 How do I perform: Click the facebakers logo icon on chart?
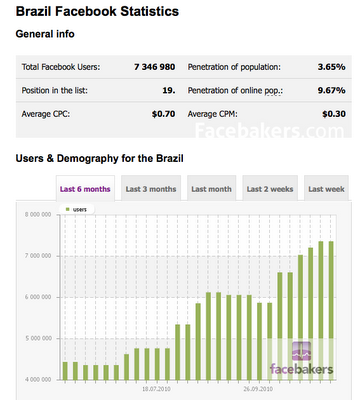pyautogui.click(x=301, y=351)
